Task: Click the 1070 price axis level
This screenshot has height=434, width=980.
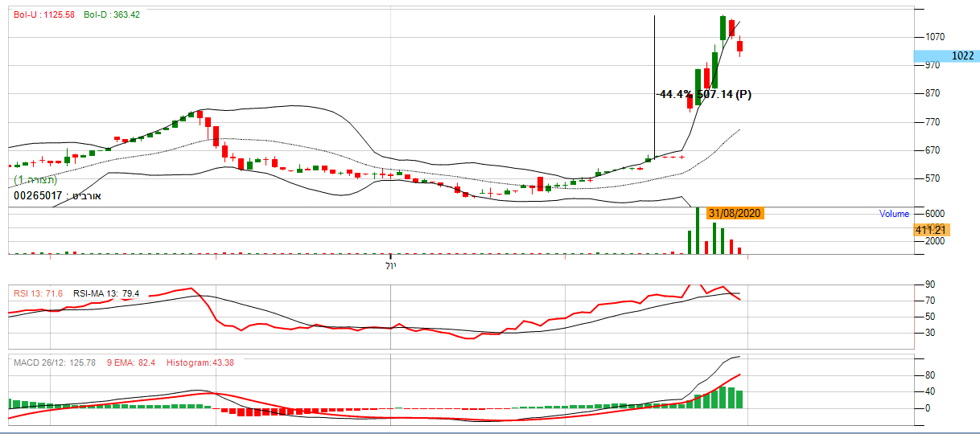Action: click(934, 37)
